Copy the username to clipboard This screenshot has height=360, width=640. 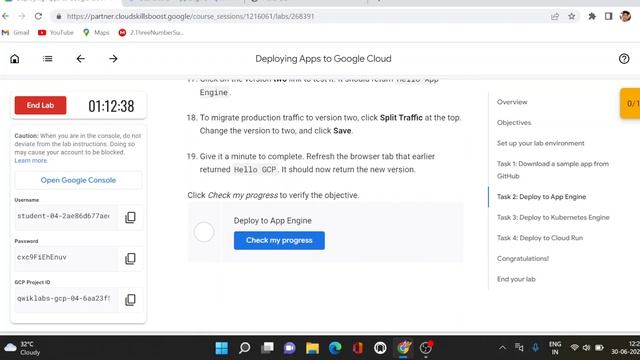130,217
